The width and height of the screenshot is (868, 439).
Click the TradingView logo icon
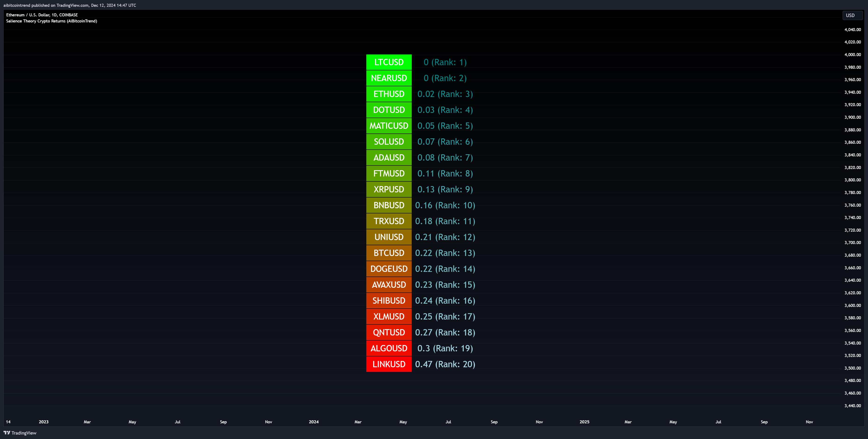(7, 433)
